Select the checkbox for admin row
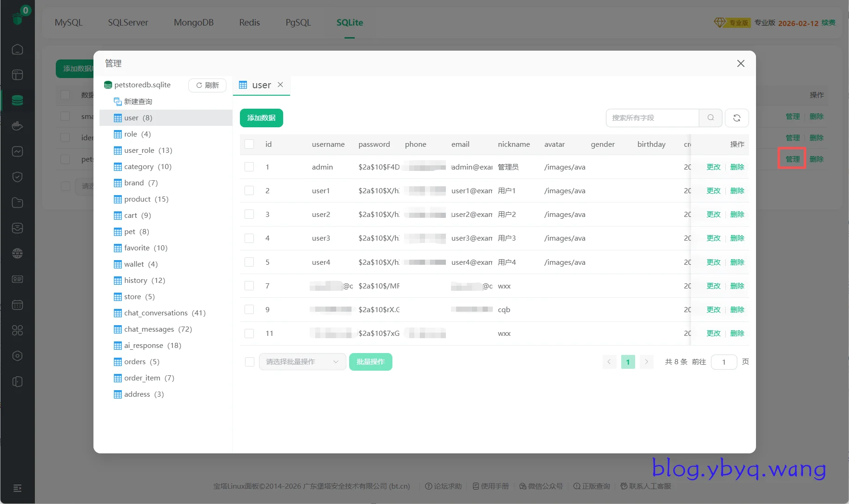The height and width of the screenshot is (504, 849). 249,167
